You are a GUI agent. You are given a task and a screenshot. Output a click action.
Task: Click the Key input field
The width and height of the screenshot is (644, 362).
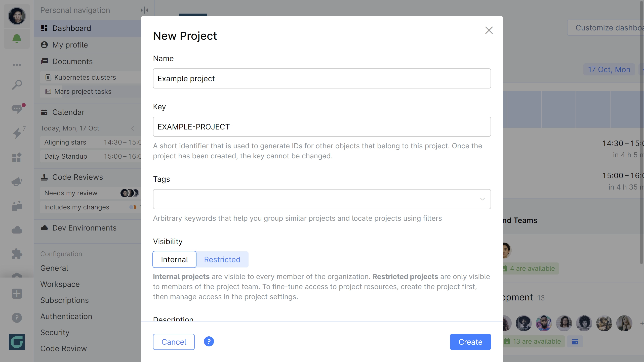pyautogui.click(x=321, y=127)
